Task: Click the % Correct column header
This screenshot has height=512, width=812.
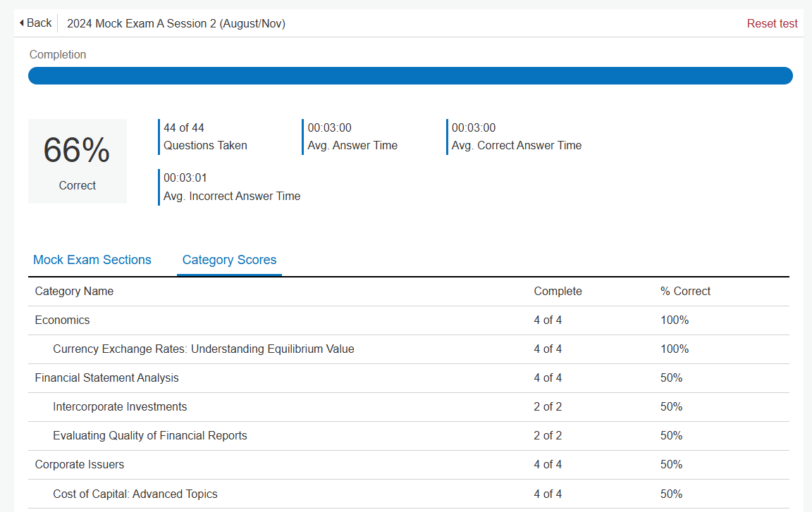Action: 685,291
